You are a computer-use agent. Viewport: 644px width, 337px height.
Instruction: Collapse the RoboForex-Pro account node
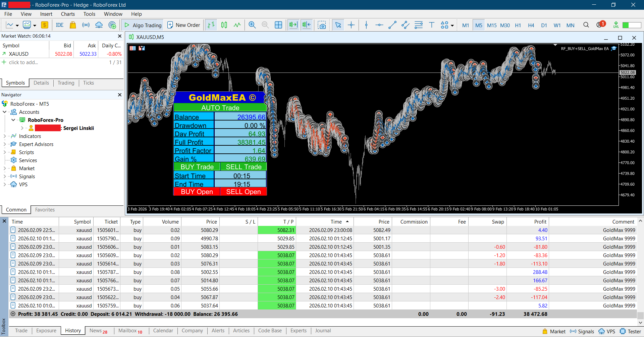point(13,120)
